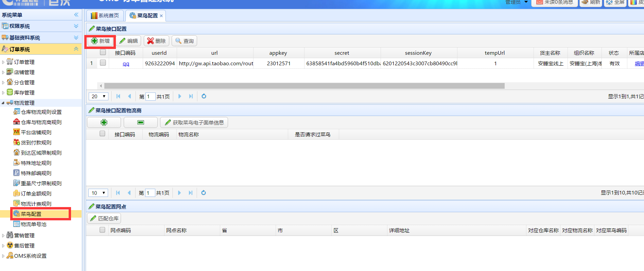Collapse the 系统菜单 sidebar panel arrows
Viewport: 644px width, 271px height.
tap(76, 15)
